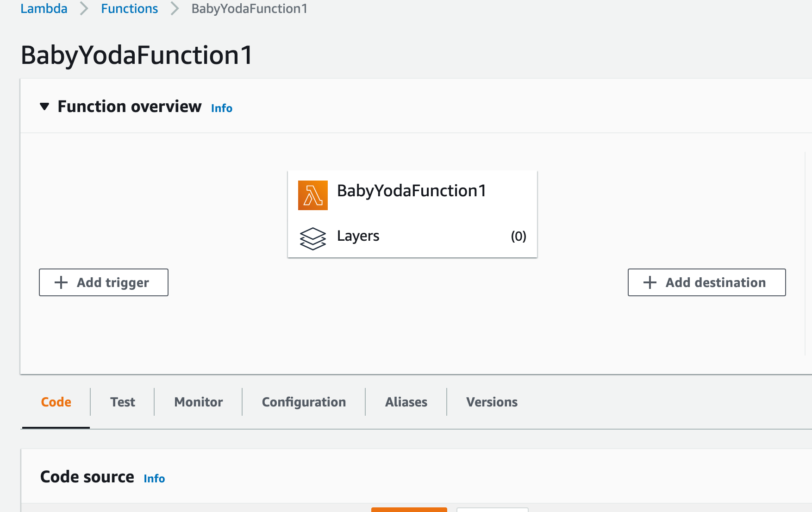
Task: Click the BabyYodaFunction1 breadcrumb text
Action: (x=250, y=8)
